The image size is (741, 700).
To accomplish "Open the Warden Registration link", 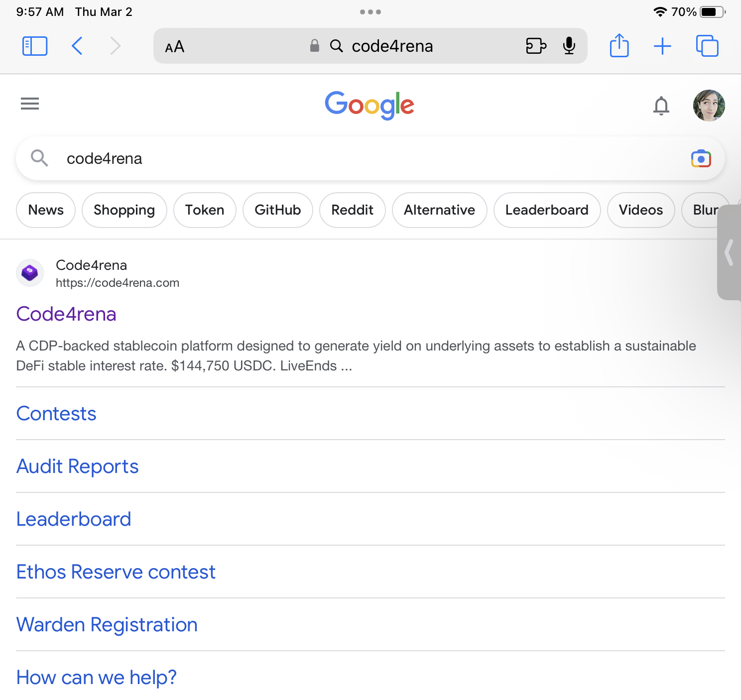I will (107, 624).
